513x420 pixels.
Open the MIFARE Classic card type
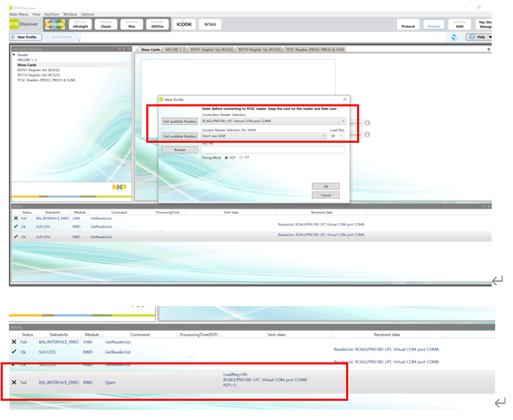click(x=106, y=25)
